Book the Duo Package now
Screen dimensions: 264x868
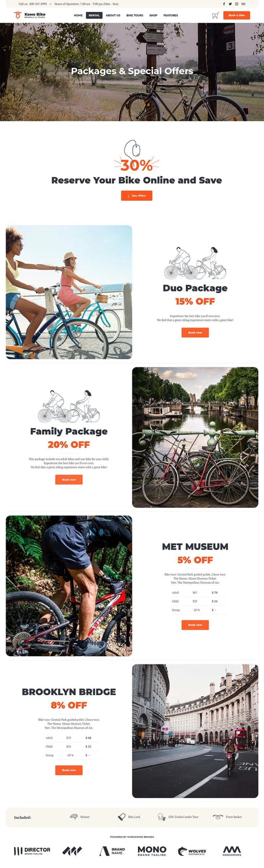click(x=195, y=332)
